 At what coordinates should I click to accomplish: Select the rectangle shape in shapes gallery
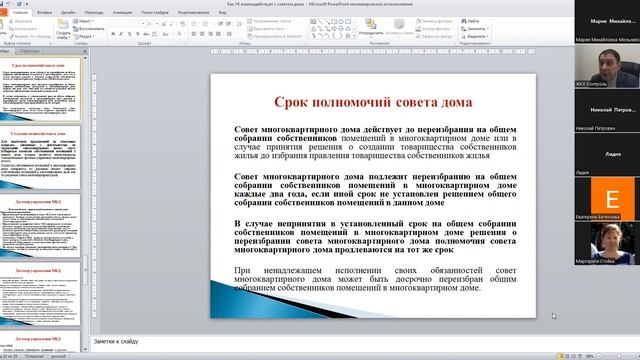(334, 22)
